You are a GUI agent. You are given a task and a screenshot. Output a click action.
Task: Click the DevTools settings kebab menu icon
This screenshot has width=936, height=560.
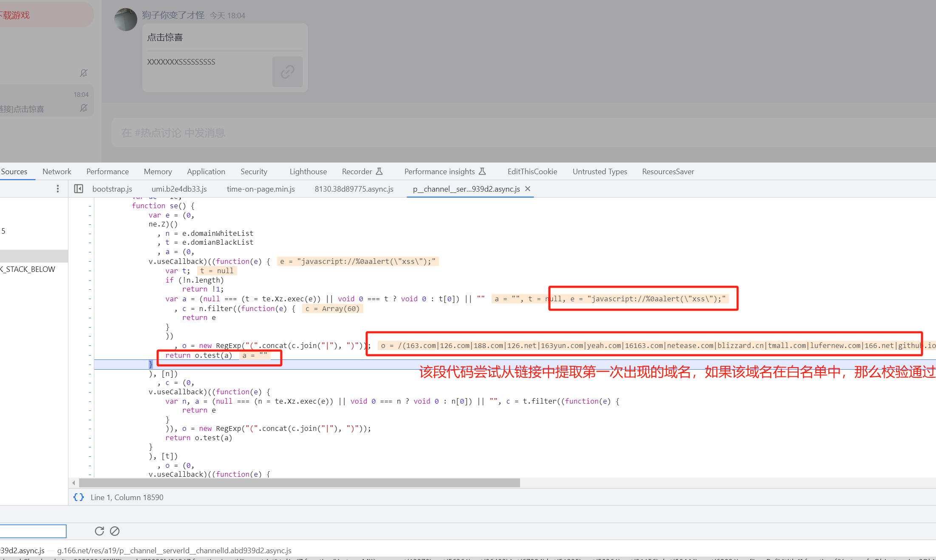click(x=59, y=189)
